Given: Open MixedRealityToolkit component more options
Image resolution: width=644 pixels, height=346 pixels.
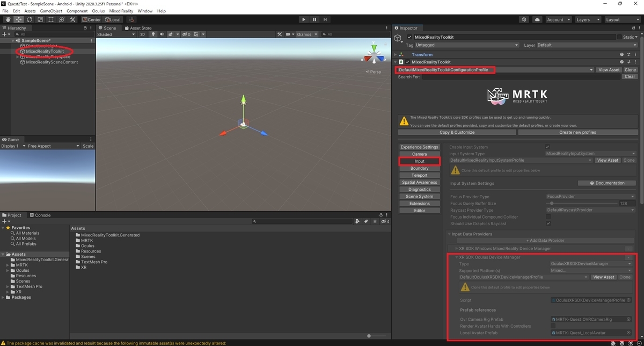Looking at the screenshot, I should point(635,62).
